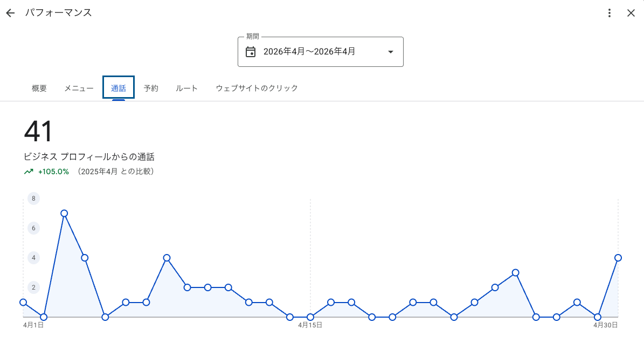Go back with the left arrow icon
Image resolution: width=644 pixels, height=343 pixels.
10,13
